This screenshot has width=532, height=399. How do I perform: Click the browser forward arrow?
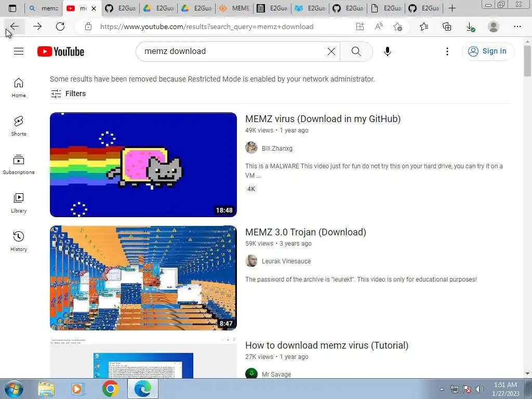coord(37,26)
